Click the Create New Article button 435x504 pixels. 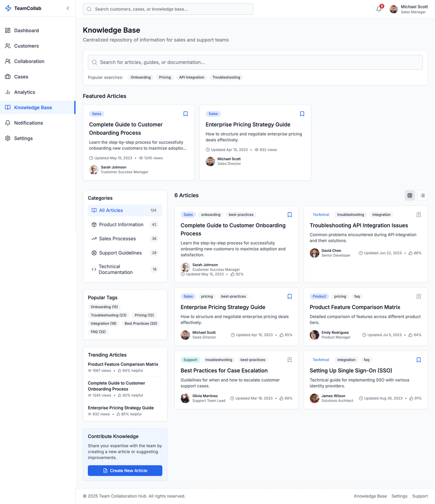125,471
